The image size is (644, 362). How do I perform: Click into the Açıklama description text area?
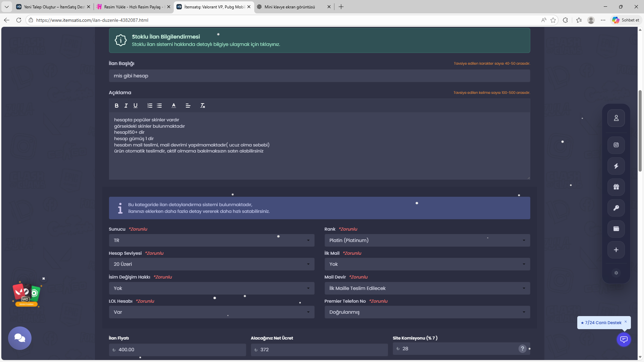pyautogui.click(x=319, y=146)
